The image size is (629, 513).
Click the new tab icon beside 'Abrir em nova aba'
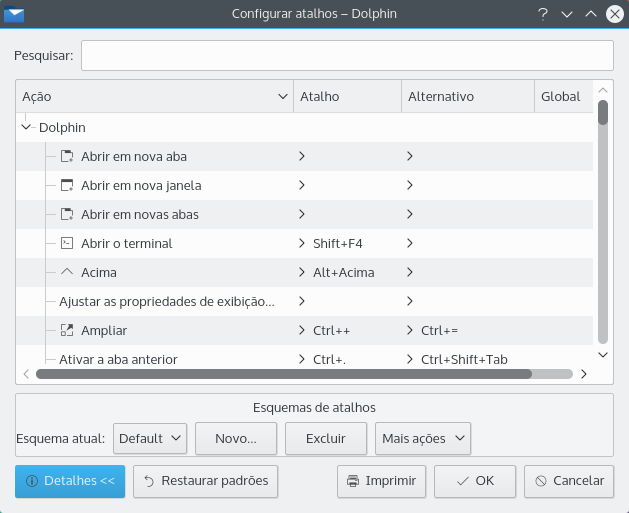pyautogui.click(x=67, y=156)
